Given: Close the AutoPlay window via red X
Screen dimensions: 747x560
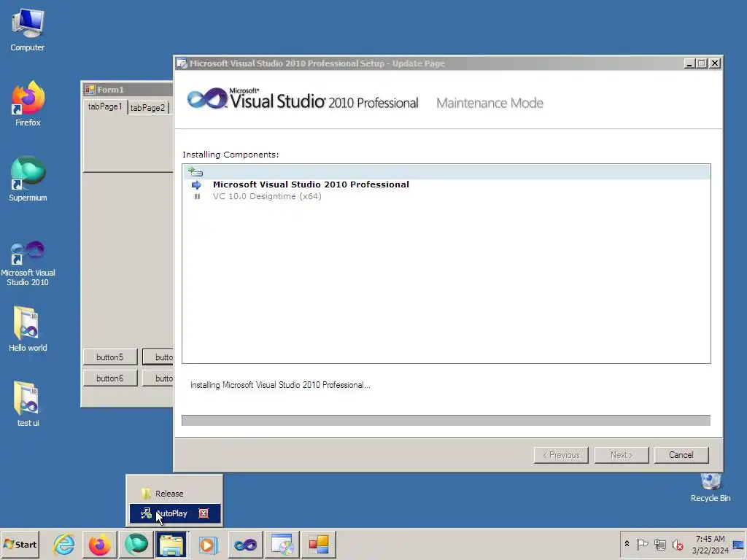Looking at the screenshot, I should click(204, 513).
